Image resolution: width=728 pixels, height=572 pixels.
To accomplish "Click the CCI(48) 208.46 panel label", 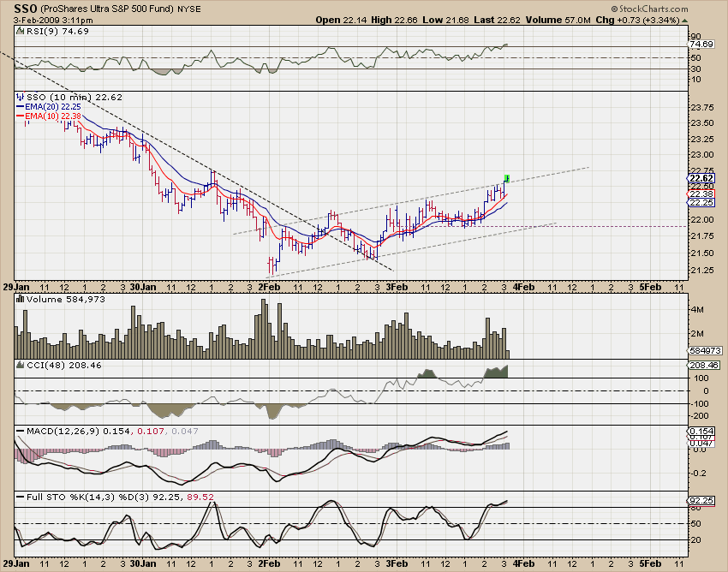I will pos(63,365).
